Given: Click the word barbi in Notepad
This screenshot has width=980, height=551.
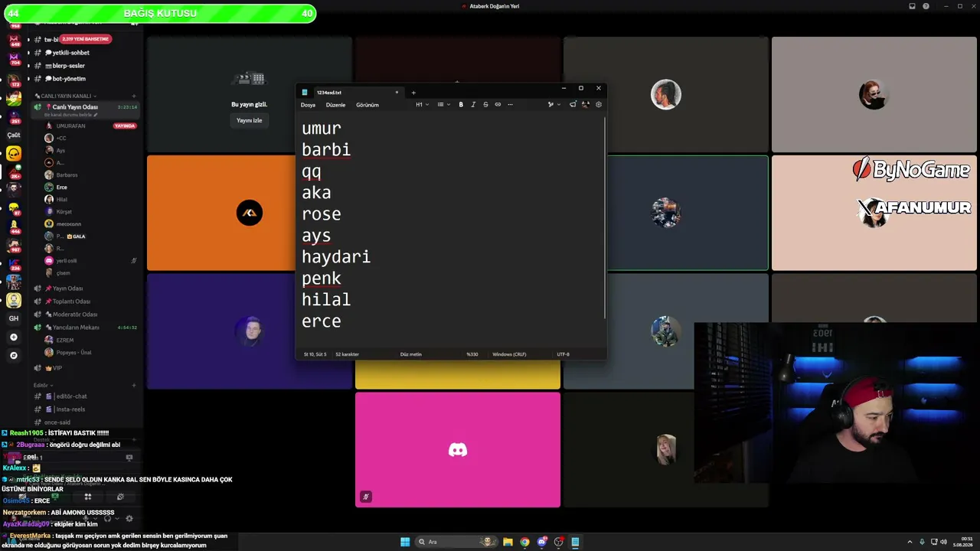Looking at the screenshot, I should point(326,149).
